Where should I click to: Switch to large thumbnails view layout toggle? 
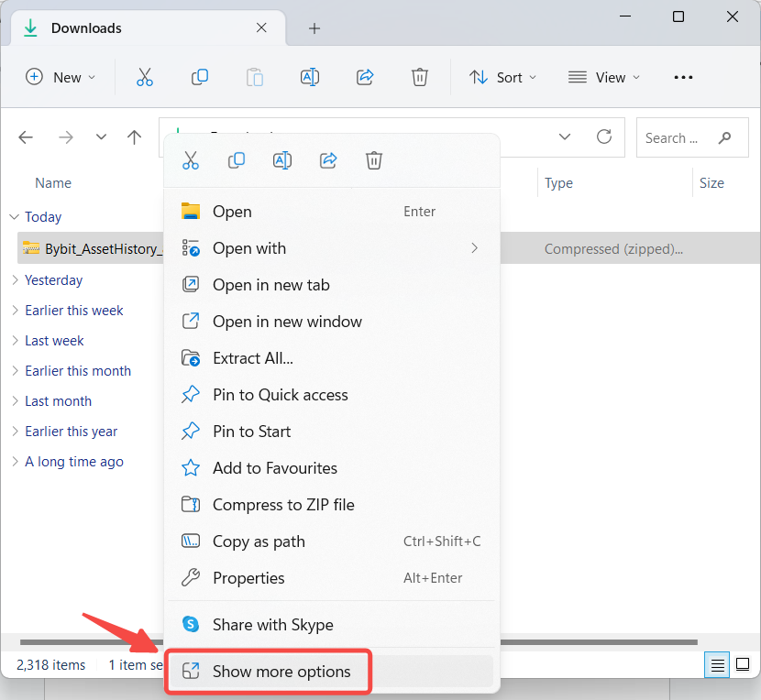coord(743,665)
